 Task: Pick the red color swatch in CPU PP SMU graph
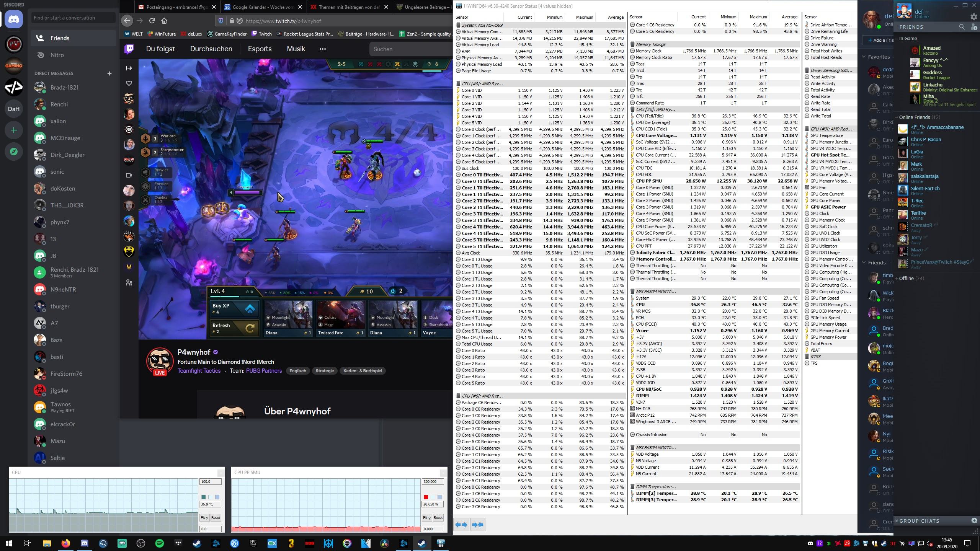(426, 497)
